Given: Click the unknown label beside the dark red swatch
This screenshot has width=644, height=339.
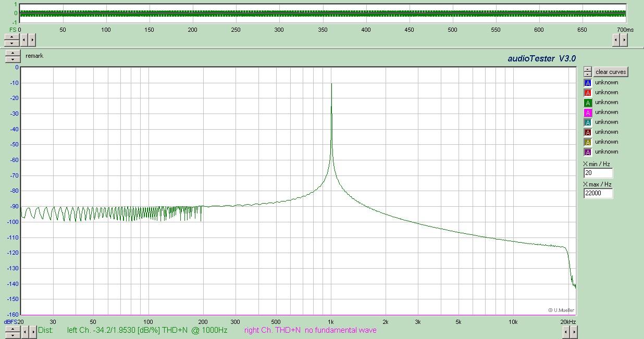Looking at the screenshot, I should click(x=606, y=132).
